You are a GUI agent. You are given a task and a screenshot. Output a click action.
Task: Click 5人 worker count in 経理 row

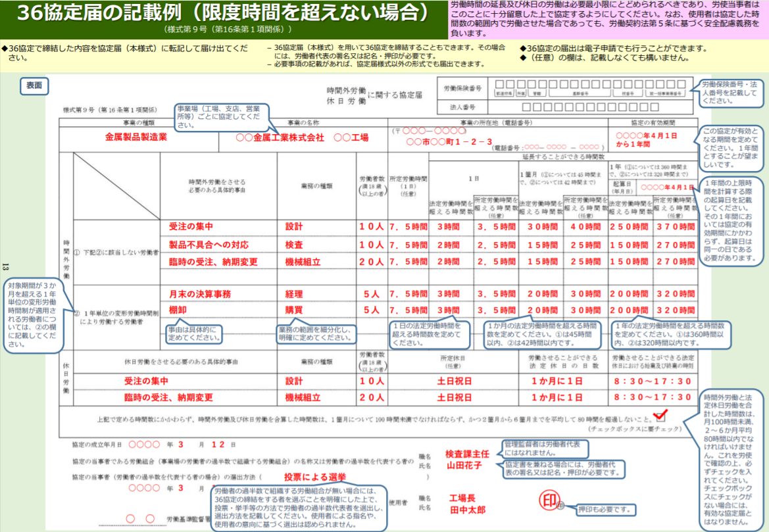371,294
